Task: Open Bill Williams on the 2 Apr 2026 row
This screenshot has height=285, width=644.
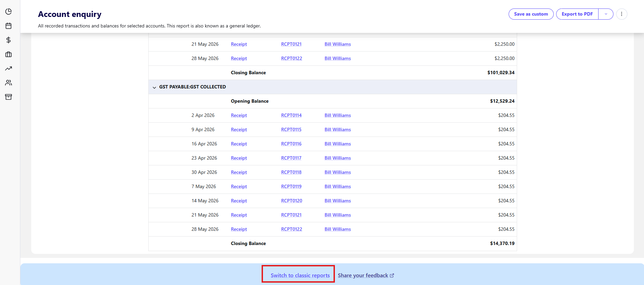Action: tap(338, 115)
